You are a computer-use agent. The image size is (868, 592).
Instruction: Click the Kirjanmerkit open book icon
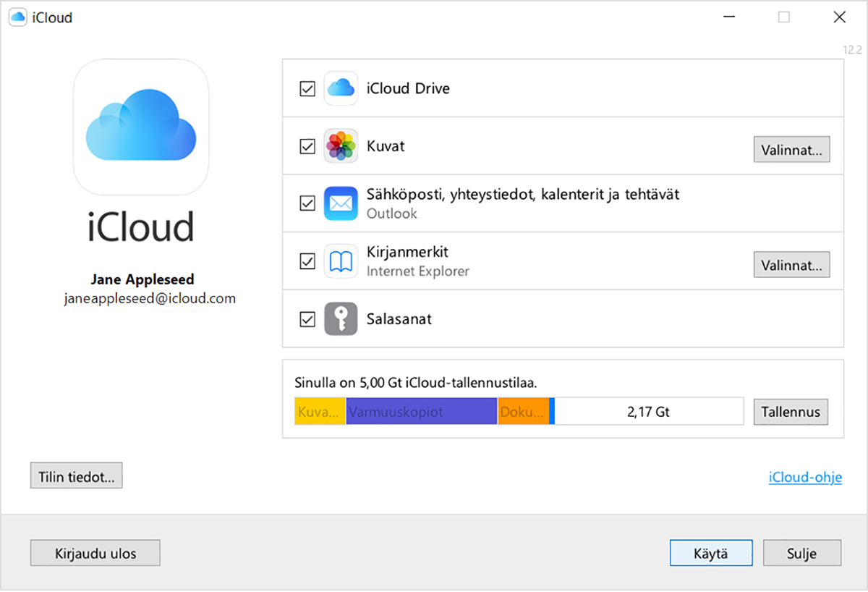coord(341,261)
